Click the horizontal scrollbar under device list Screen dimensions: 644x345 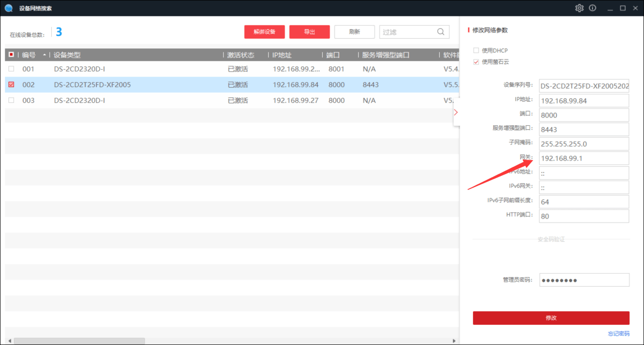(x=79, y=341)
